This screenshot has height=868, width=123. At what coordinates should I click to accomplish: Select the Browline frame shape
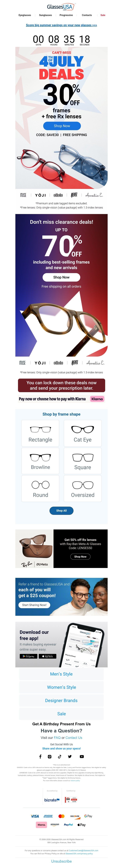pyautogui.click(x=40, y=461)
